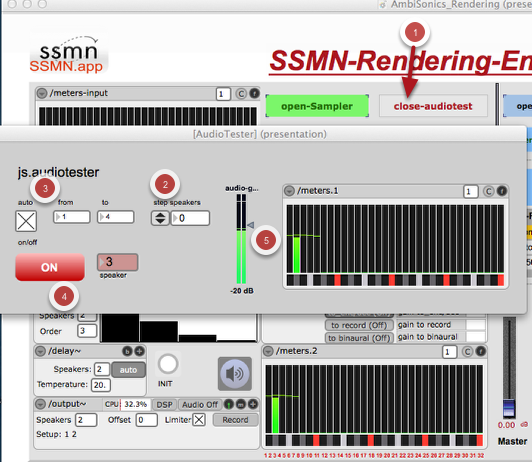Click the SSMN.app logo

[69, 56]
